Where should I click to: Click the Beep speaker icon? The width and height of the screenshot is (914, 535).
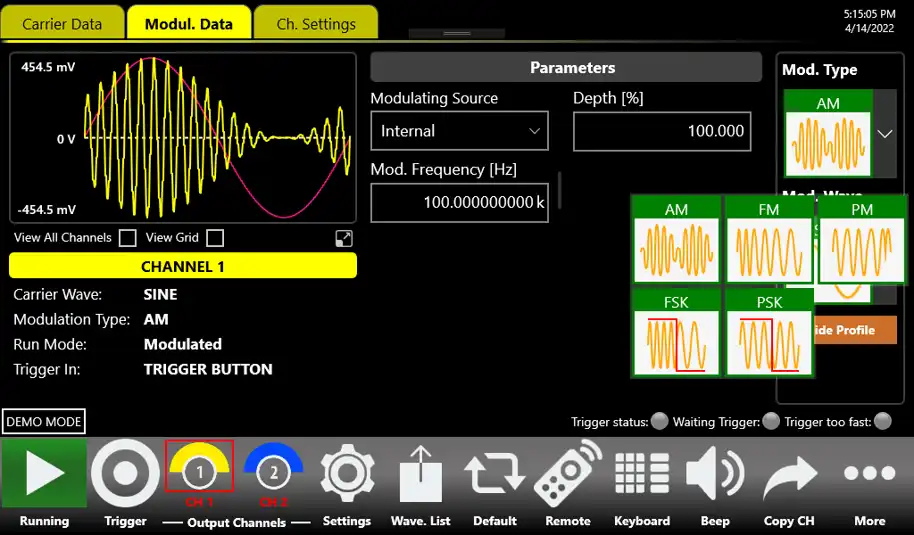(715, 473)
